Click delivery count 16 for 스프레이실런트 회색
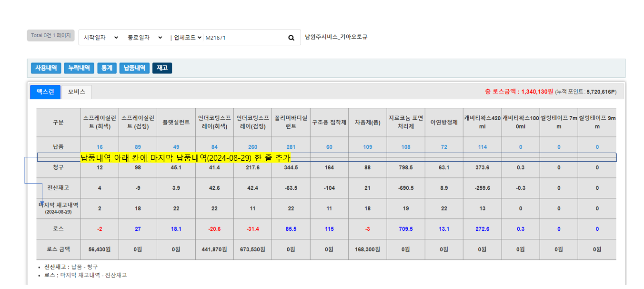 point(100,147)
